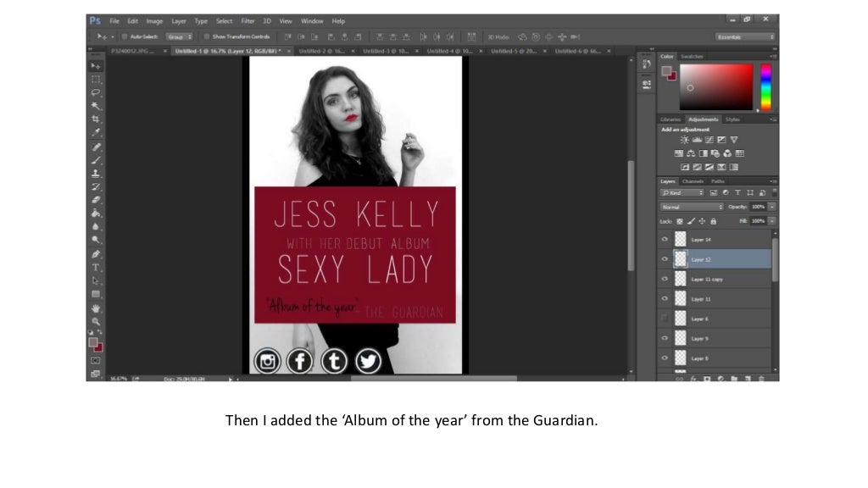The height and width of the screenshot is (488, 868).
Task: Switch to the Swatches tab
Action: pyautogui.click(x=692, y=57)
